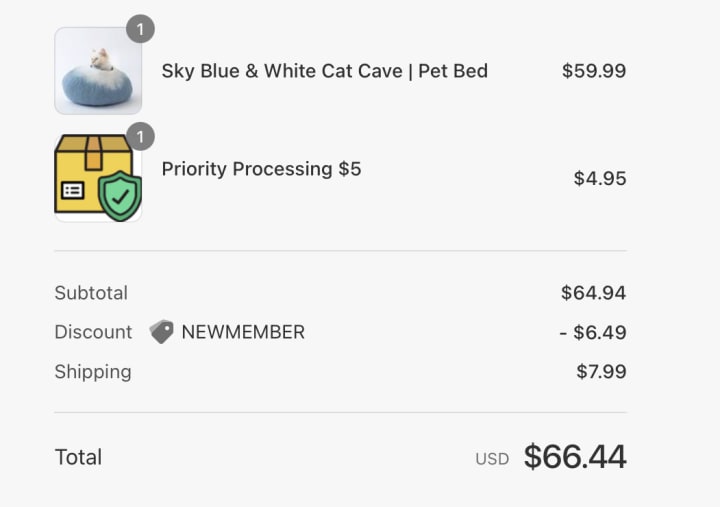Click the Discount label
Viewport: 720px width, 507px height.
coord(93,332)
